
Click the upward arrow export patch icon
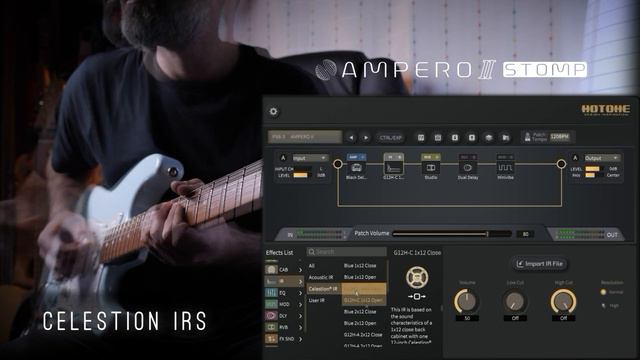point(471,138)
